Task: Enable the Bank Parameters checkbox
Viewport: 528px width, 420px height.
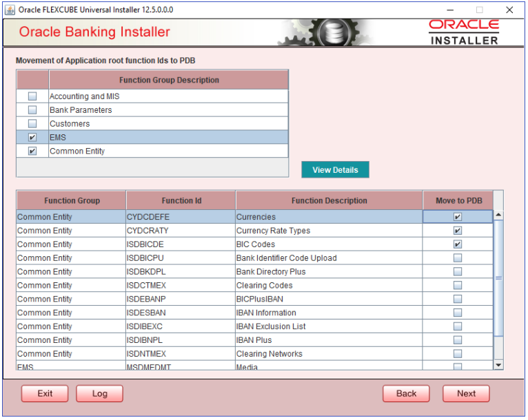Action: click(32, 110)
